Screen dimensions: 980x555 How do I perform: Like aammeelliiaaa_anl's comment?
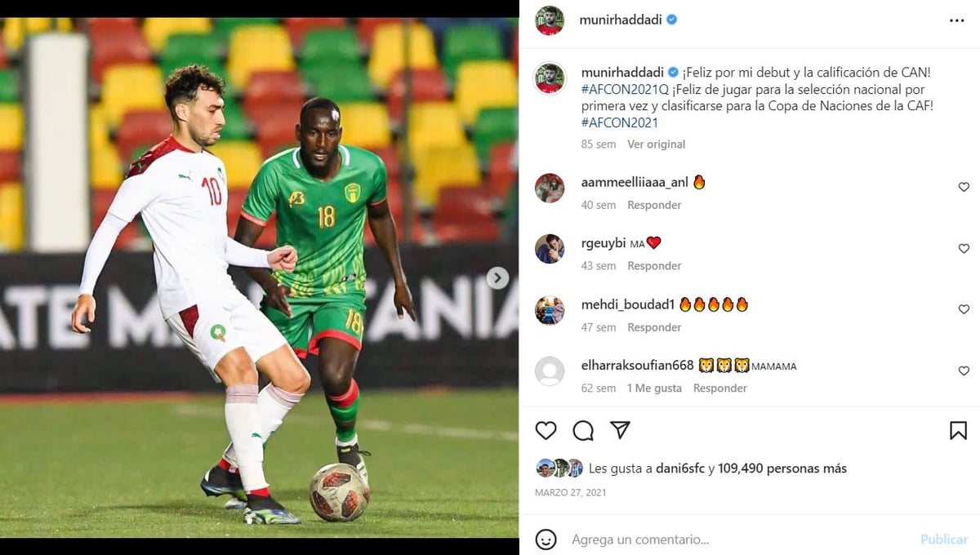coord(964,187)
